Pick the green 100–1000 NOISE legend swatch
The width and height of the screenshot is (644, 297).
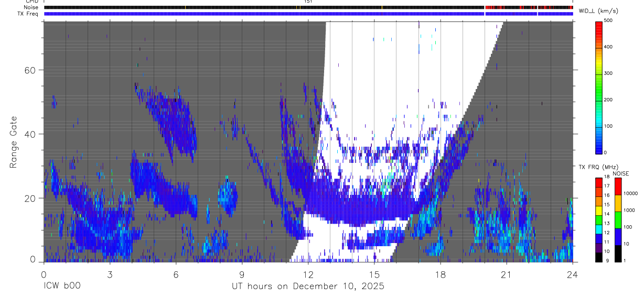click(x=618, y=219)
